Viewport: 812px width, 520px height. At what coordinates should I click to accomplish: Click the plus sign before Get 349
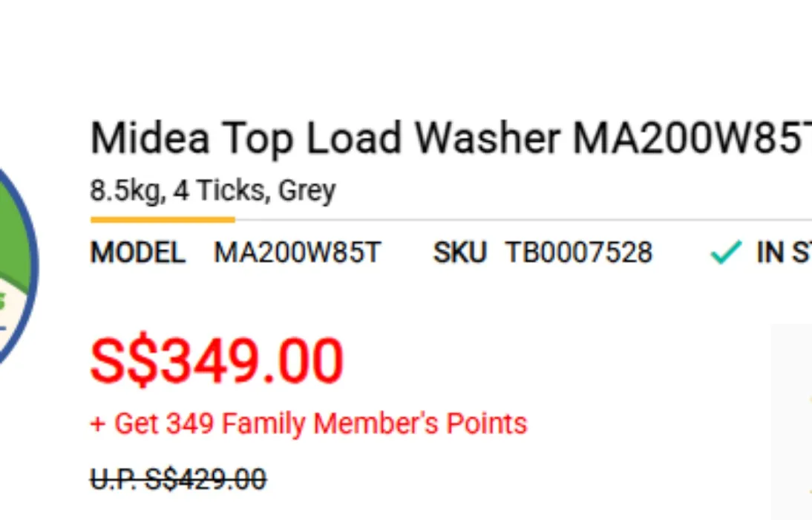point(98,424)
